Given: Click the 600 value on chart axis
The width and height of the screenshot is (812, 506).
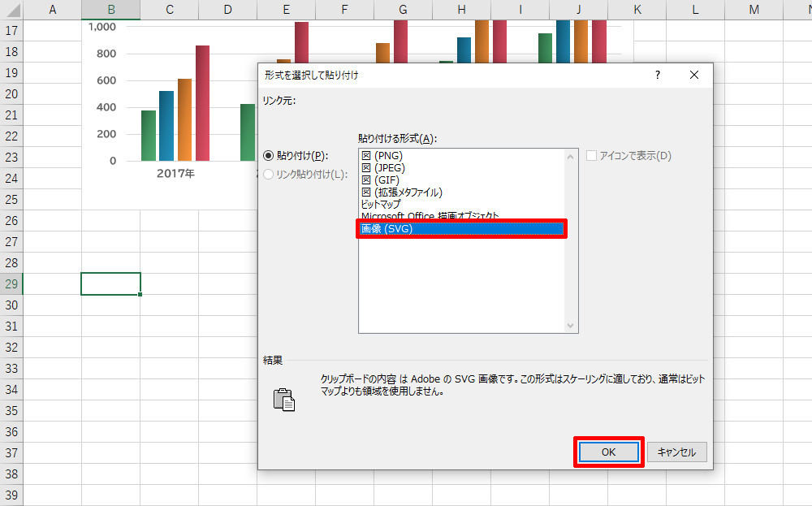Looking at the screenshot, I should pyautogui.click(x=106, y=80).
